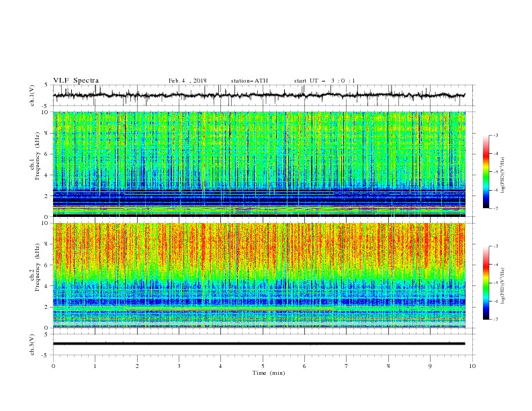Click time axis tick label "3"
532x411 pixels.
[179, 366]
